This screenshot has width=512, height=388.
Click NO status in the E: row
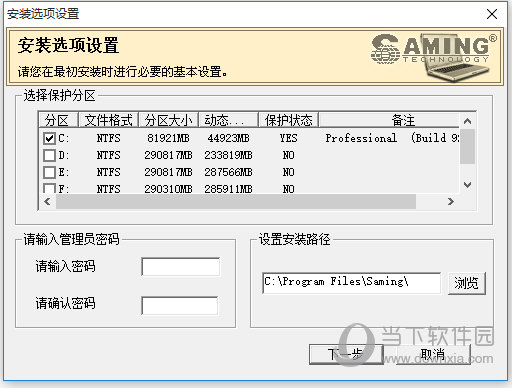[288, 172]
